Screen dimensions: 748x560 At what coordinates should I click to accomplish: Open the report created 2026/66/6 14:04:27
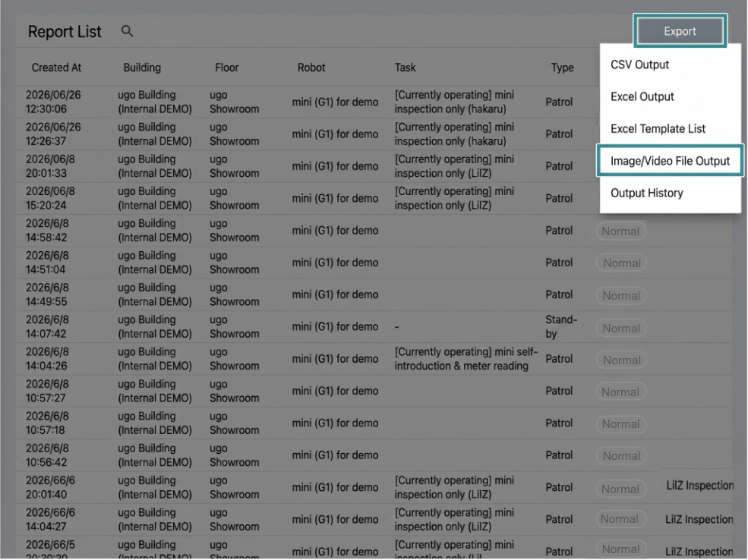[374, 520]
